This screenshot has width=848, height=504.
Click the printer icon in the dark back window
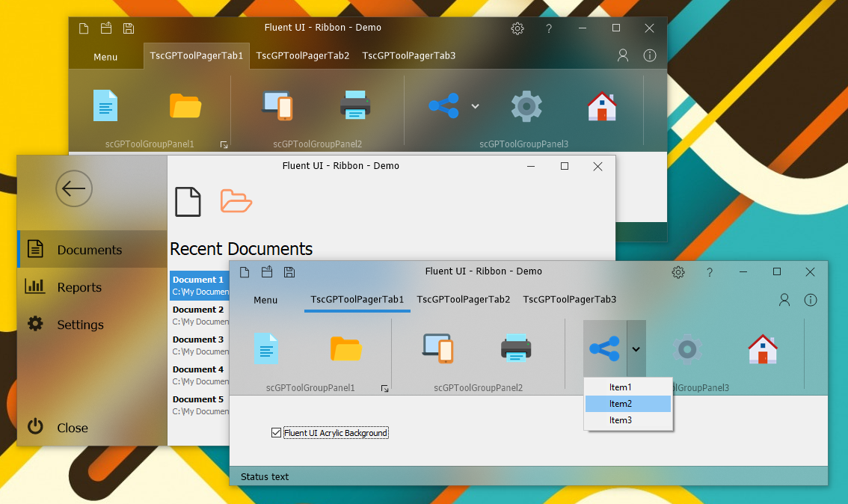pos(355,105)
